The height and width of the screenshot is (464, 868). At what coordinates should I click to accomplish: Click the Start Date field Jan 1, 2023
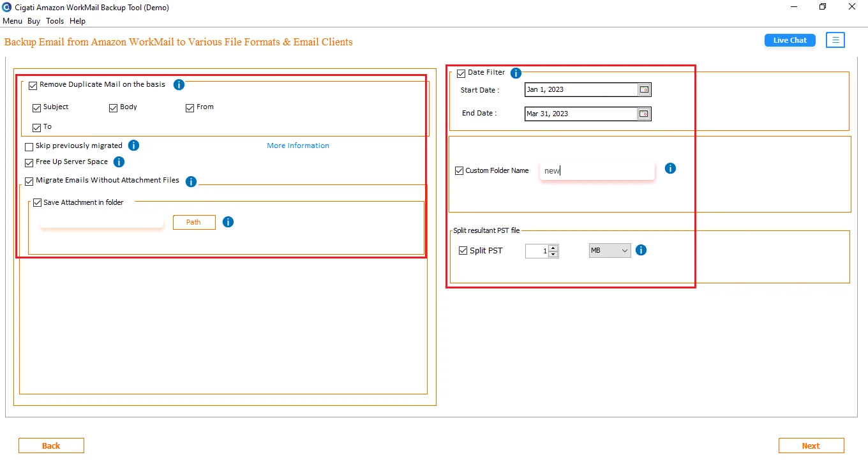[x=581, y=90]
